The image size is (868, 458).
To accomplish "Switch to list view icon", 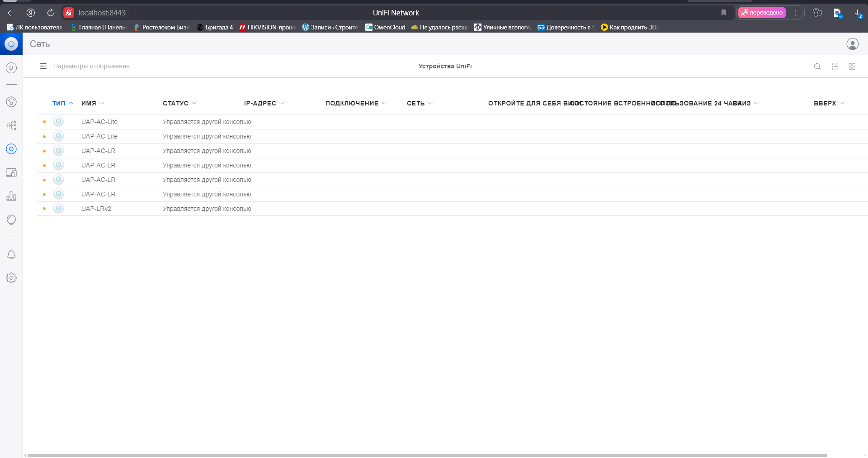I will click(835, 67).
